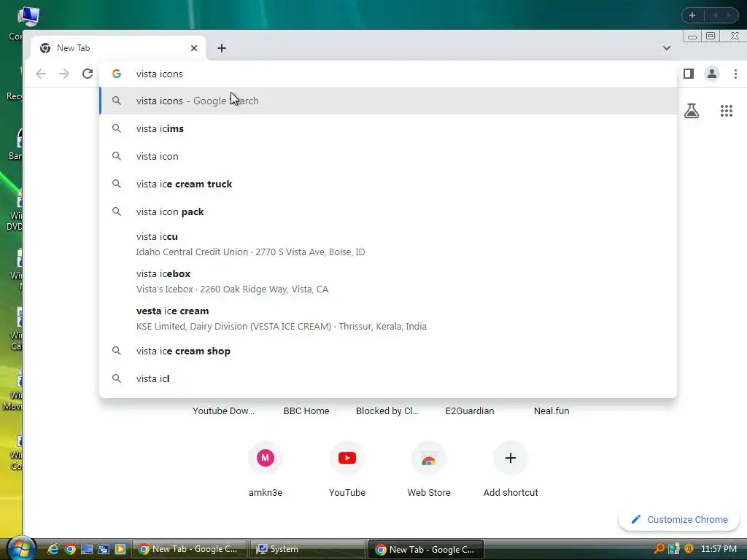
Task: Open the Neal.fun shortcut
Action: click(551, 411)
